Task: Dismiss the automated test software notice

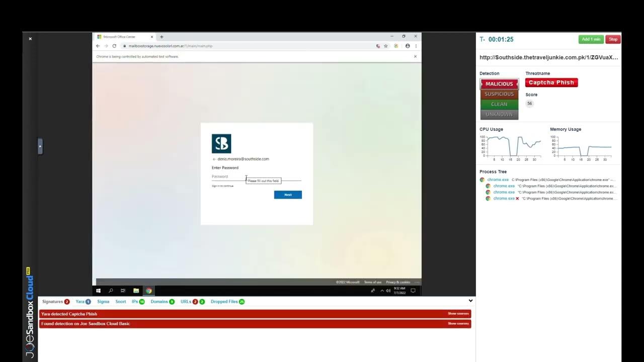Action: point(415,56)
